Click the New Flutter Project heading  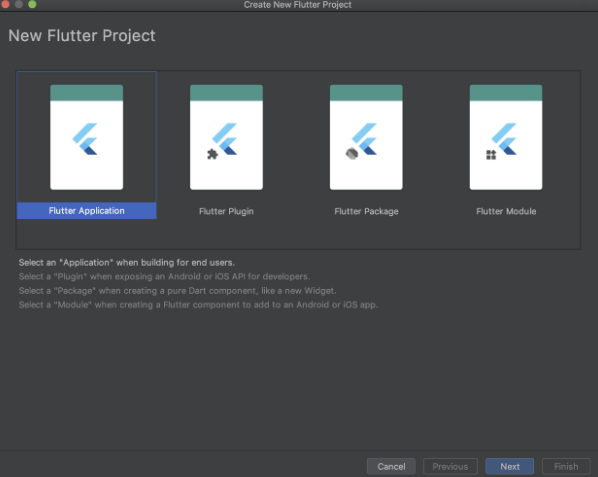(x=82, y=36)
